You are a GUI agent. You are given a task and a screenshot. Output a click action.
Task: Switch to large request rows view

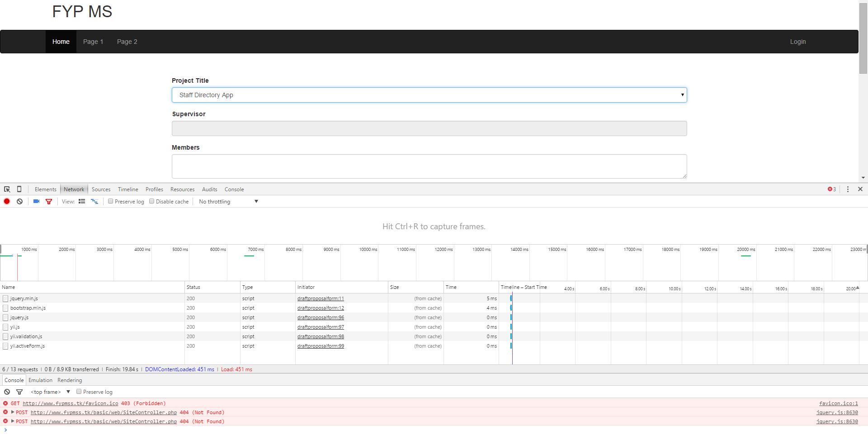[82, 201]
